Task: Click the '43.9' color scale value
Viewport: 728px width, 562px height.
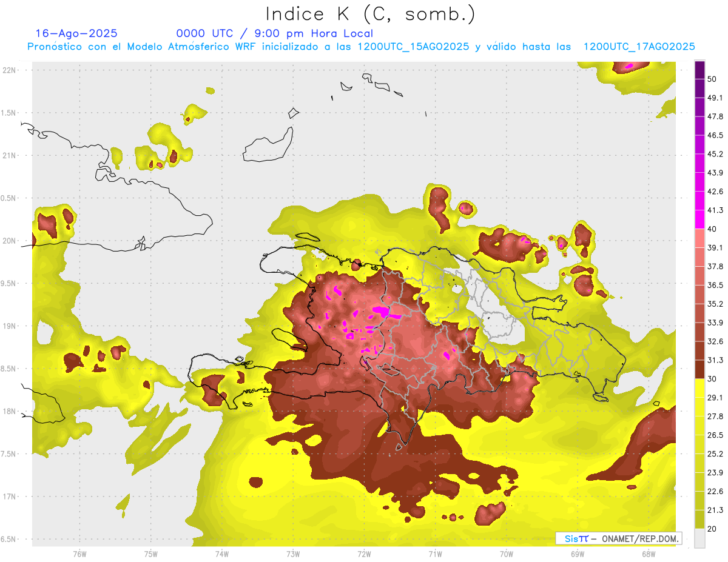Action: pyautogui.click(x=715, y=173)
